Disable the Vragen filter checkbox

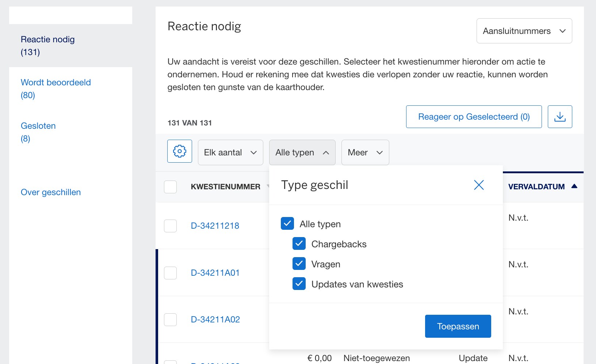pyautogui.click(x=299, y=264)
